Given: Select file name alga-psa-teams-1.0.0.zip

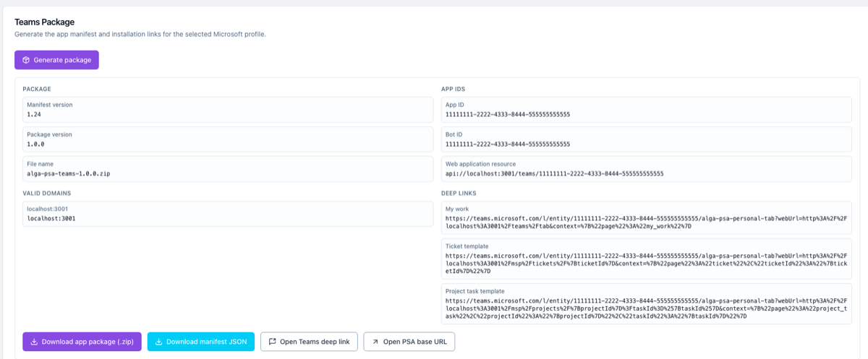Looking at the screenshot, I should [68, 173].
